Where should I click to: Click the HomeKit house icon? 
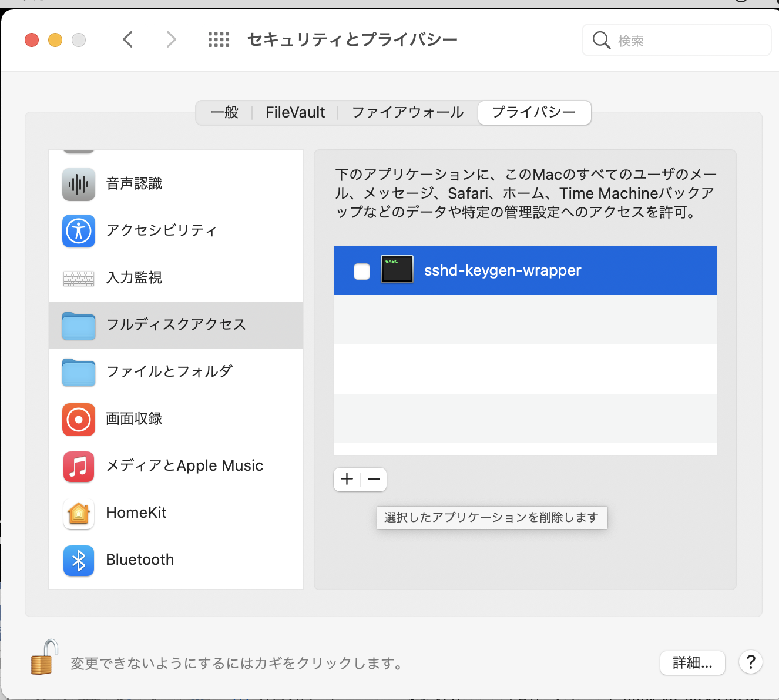pos(79,513)
